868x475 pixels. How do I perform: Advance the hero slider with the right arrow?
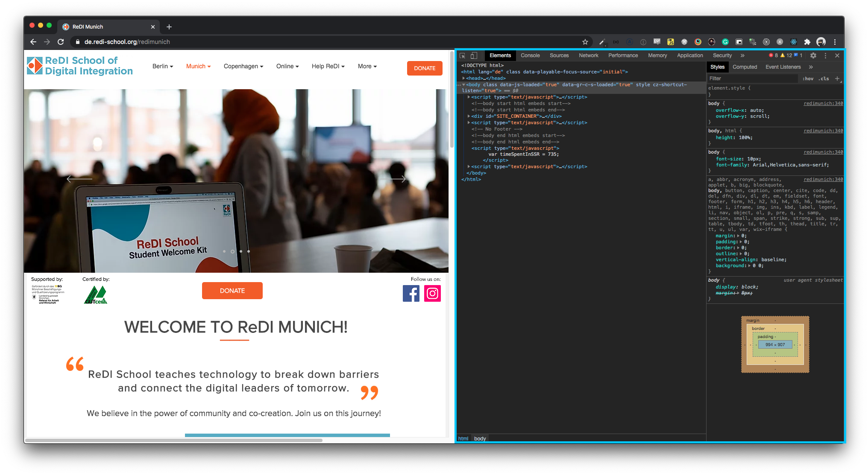click(393, 179)
